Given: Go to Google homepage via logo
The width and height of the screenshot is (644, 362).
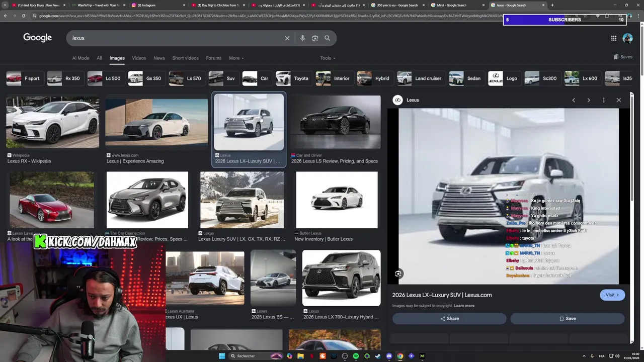Looking at the screenshot, I should point(38,38).
